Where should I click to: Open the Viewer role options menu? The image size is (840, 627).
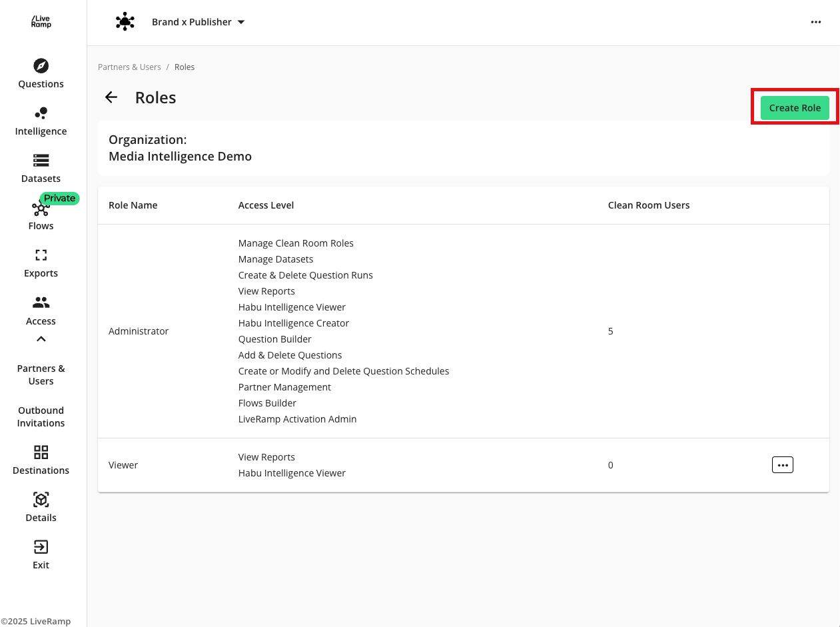click(782, 465)
